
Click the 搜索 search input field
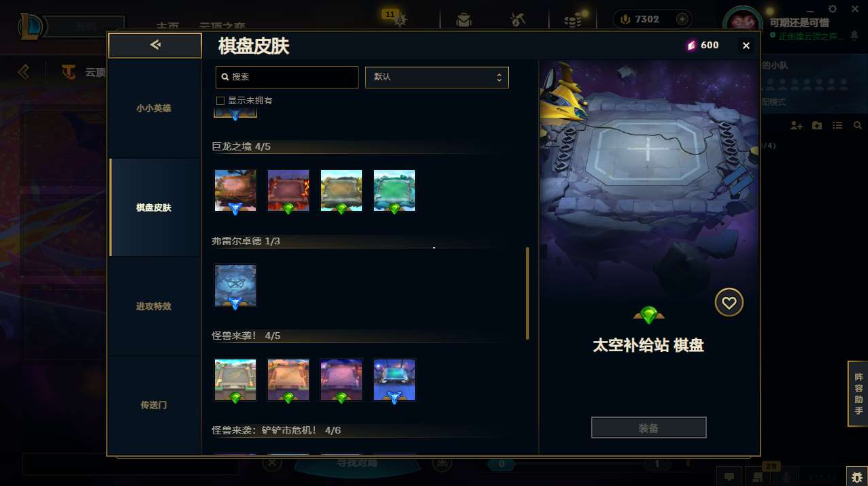click(287, 77)
